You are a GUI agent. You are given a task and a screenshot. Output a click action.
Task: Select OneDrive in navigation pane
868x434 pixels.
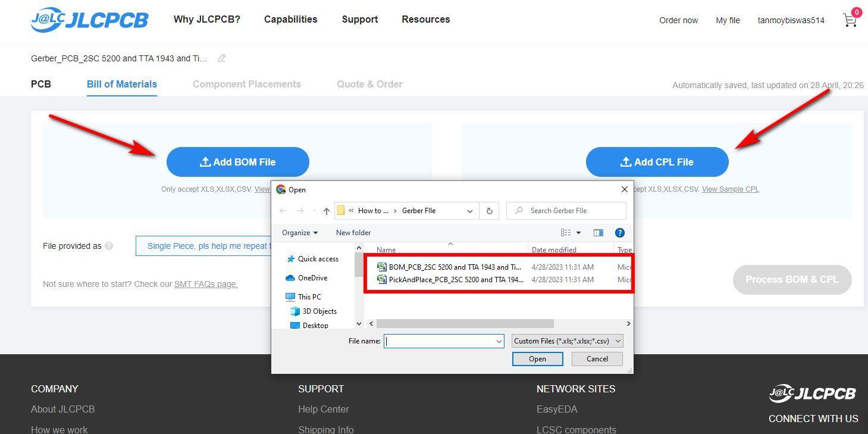point(306,278)
